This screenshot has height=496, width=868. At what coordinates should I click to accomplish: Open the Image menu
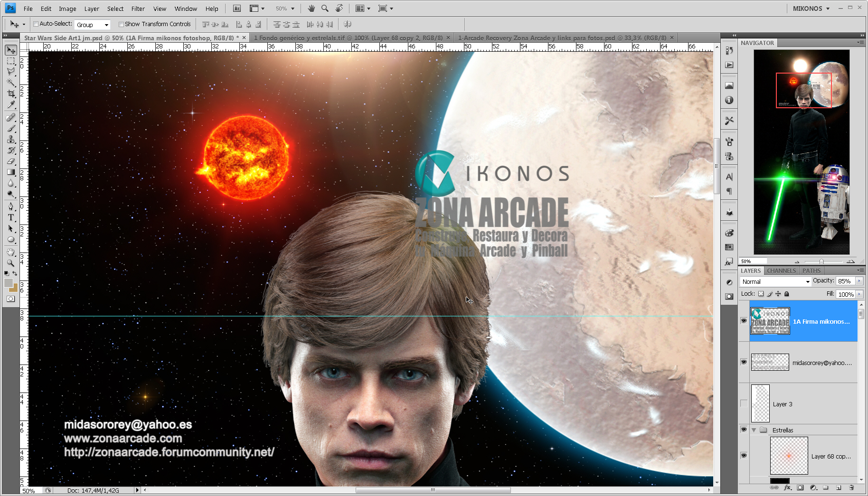(67, 9)
